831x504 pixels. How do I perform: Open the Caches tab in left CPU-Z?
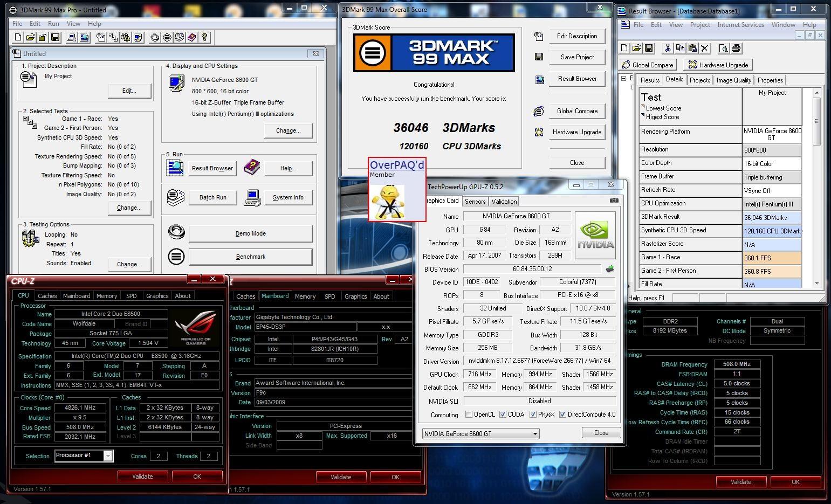47,296
